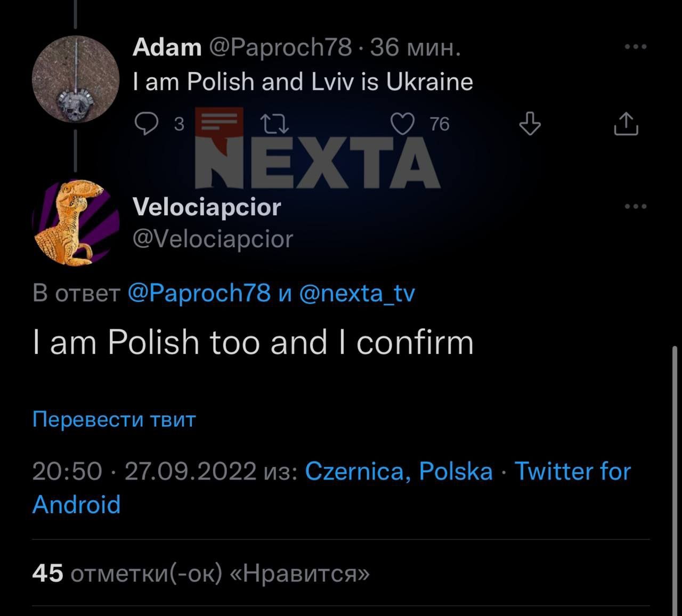682x616 pixels.
Task: Retweet Adam's tweet about Lviv
Action: click(x=274, y=124)
